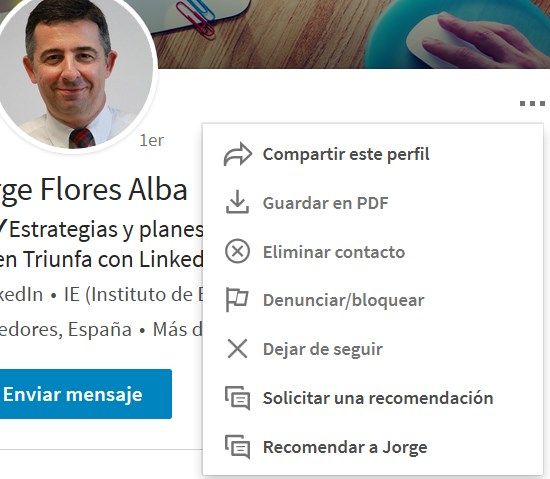
Task: Select Dejar de seguir
Action: tap(323, 349)
